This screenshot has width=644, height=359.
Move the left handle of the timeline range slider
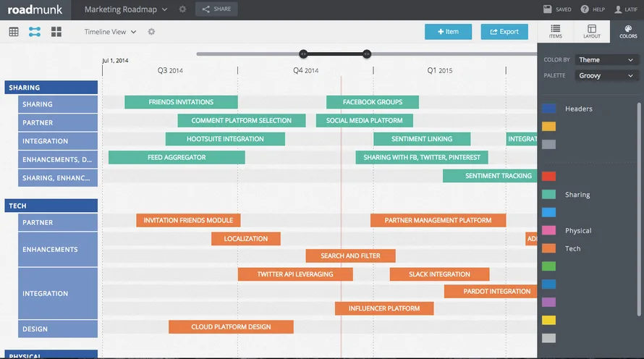(303, 54)
